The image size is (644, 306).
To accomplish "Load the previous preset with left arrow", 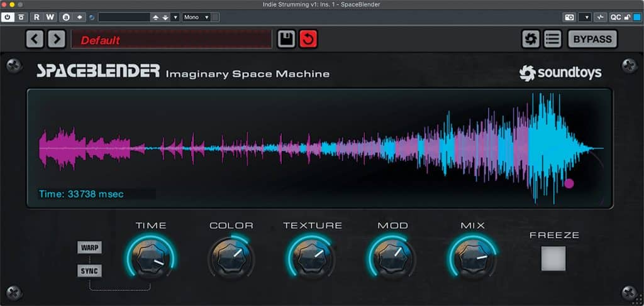I will point(35,40).
